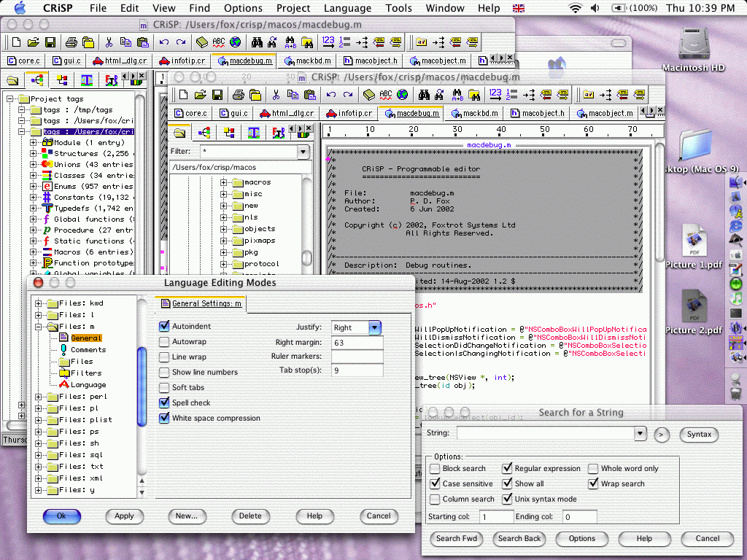Open the Justify dropdown
Viewport: 747px width, 560px height.
point(375,327)
